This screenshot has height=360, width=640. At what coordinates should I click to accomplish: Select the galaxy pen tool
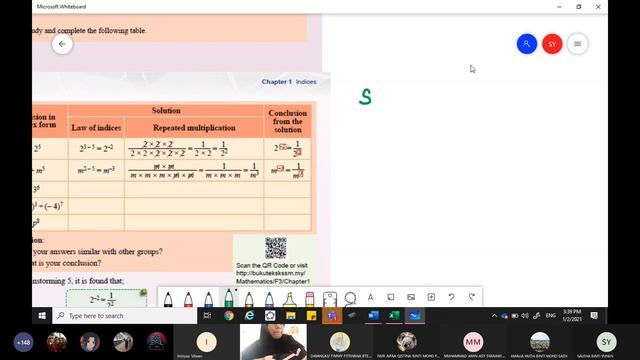click(x=269, y=299)
